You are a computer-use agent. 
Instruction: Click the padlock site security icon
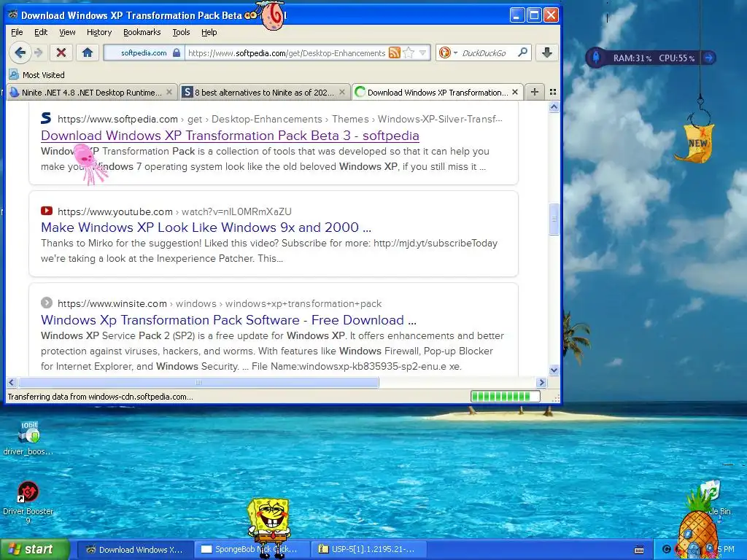177,52
